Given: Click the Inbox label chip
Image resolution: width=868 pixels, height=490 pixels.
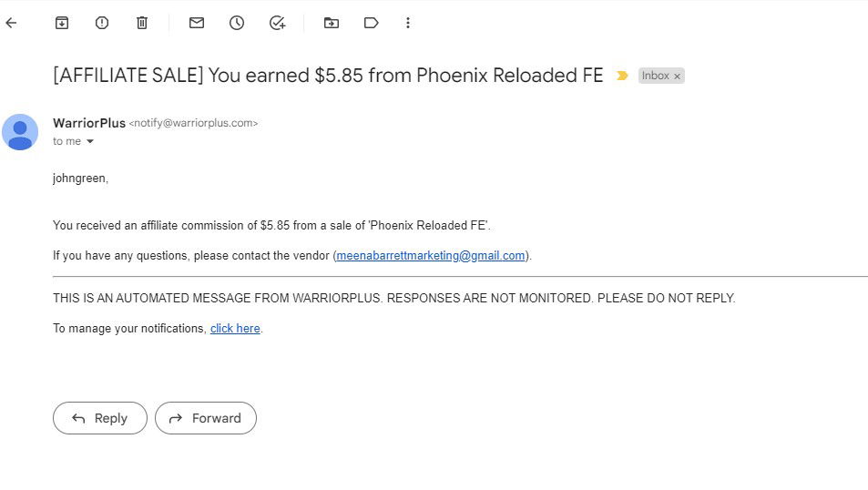Looking at the screenshot, I should point(656,76).
